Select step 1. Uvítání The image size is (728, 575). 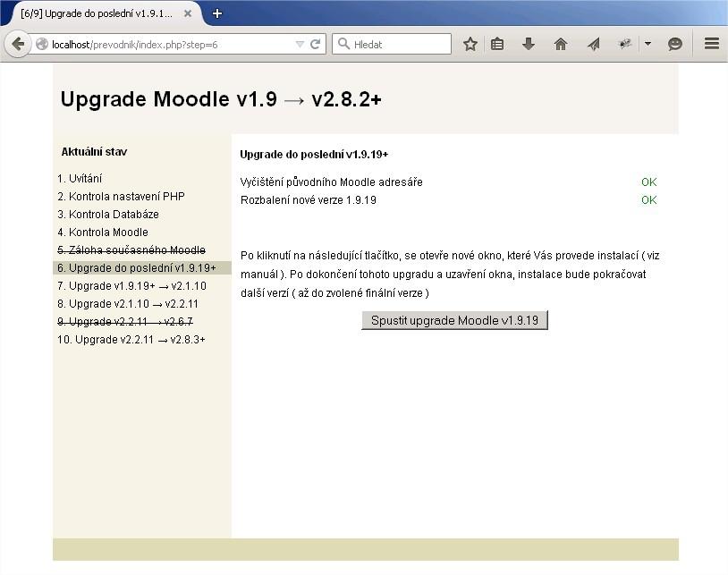80,179
